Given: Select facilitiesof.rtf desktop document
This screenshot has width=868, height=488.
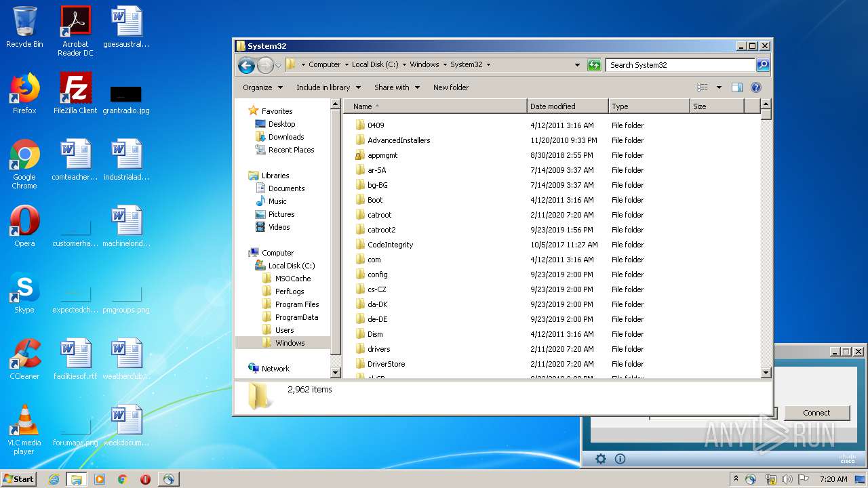Looking at the screenshot, I should tap(75, 359).
